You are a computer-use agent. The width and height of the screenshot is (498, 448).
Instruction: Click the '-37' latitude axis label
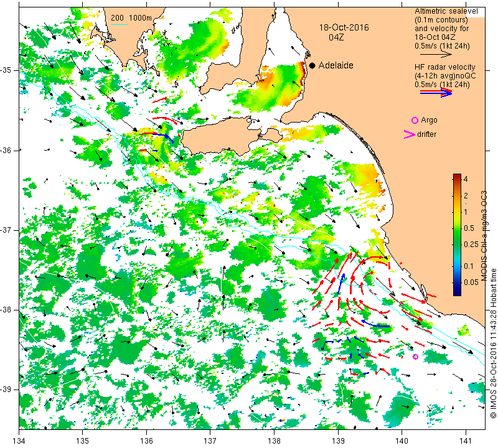click(x=7, y=230)
